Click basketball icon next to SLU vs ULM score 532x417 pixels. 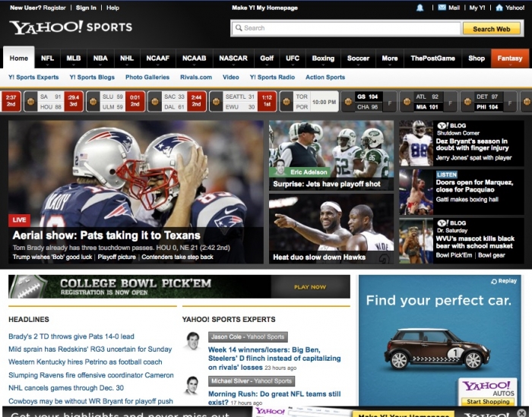point(93,101)
